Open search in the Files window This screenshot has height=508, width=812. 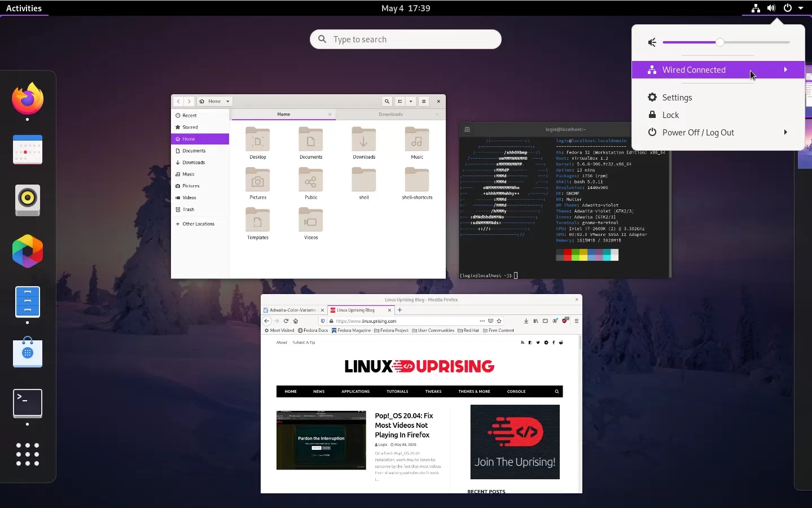point(387,102)
